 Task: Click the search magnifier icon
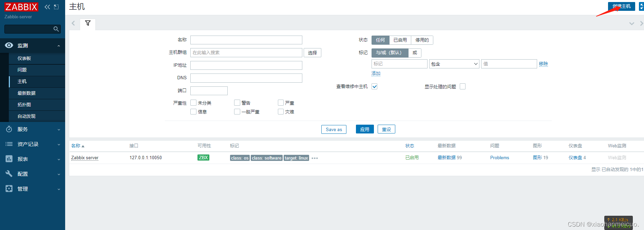(56, 29)
